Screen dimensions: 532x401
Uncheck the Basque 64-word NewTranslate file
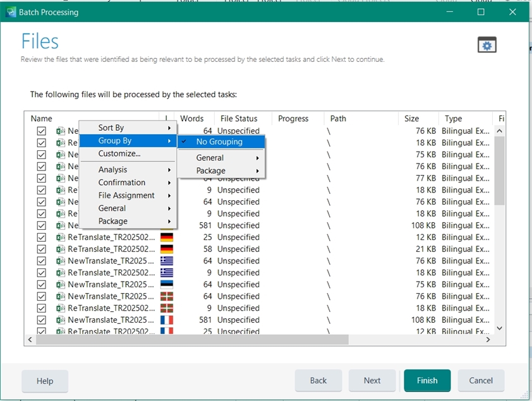[x=42, y=297]
